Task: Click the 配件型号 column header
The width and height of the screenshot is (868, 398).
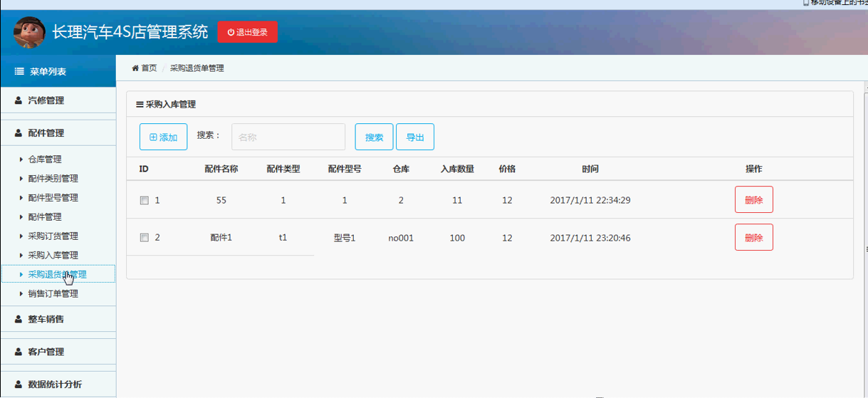Action: click(x=345, y=169)
